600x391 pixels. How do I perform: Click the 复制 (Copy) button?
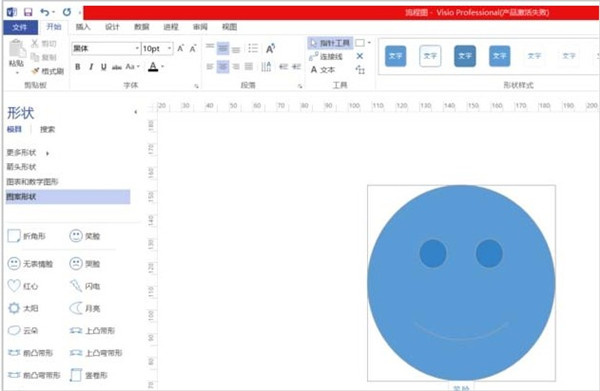(x=44, y=57)
